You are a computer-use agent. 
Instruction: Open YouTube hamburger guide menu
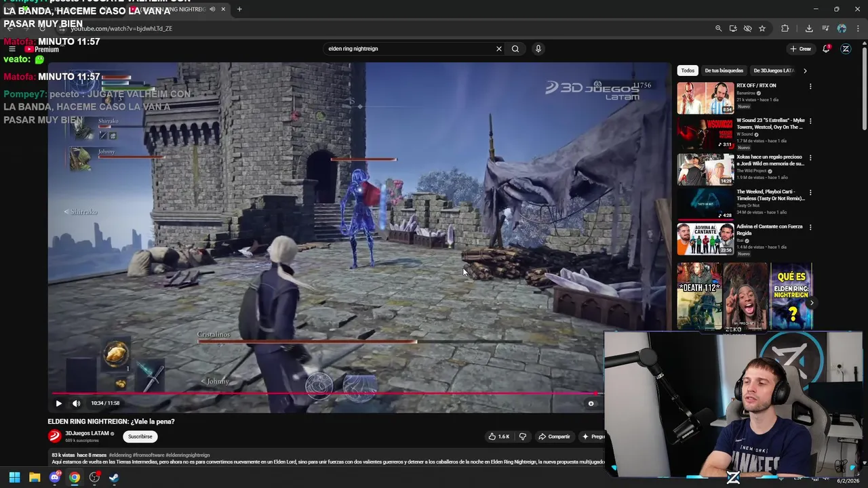click(12, 49)
